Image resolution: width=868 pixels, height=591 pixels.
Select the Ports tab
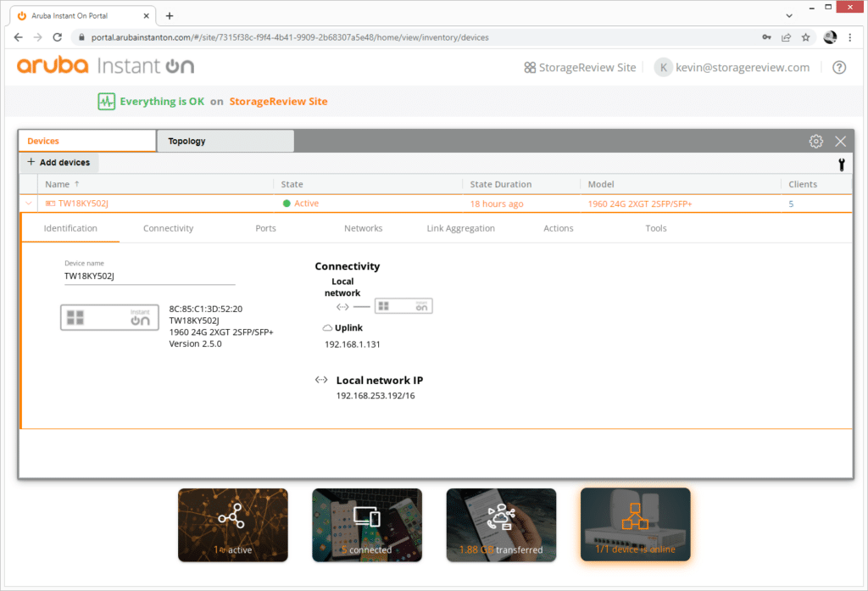click(x=265, y=228)
